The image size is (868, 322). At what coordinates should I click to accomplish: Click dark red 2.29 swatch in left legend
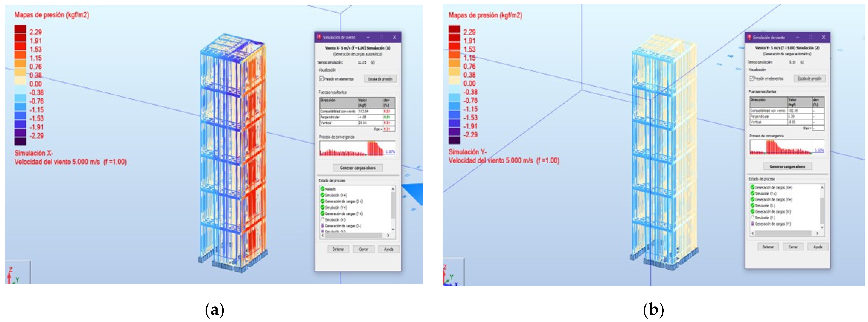20,29
